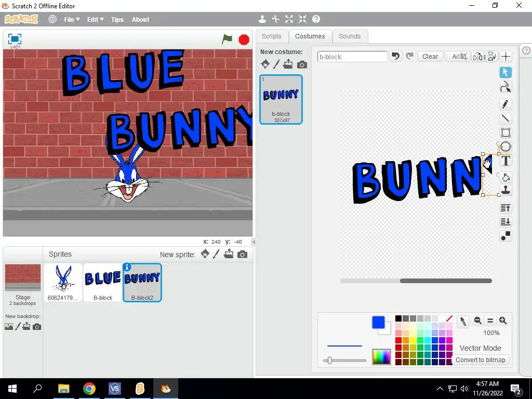Viewport: 532px width, 399px height.
Task: Reset paint canvas zoom to 100%
Action: (490, 321)
